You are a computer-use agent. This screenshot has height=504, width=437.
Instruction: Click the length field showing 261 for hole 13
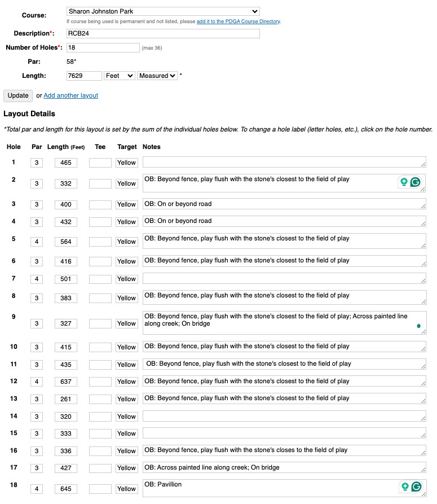click(x=66, y=399)
